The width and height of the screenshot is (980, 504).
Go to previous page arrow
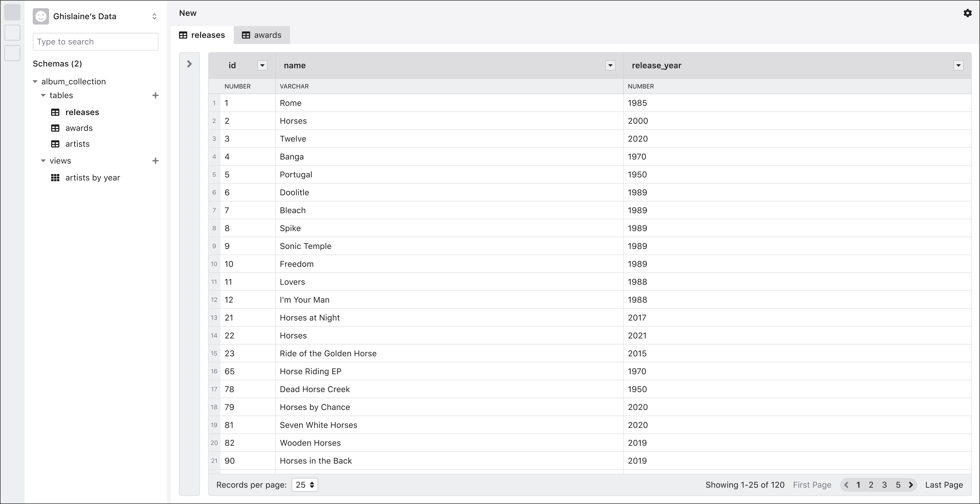[846, 485]
